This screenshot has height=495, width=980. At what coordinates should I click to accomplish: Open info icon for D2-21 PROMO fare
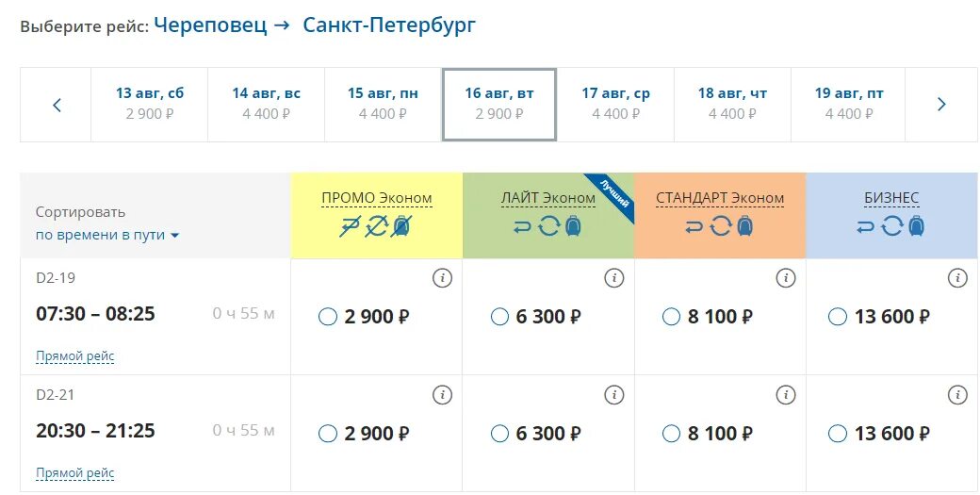point(442,395)
